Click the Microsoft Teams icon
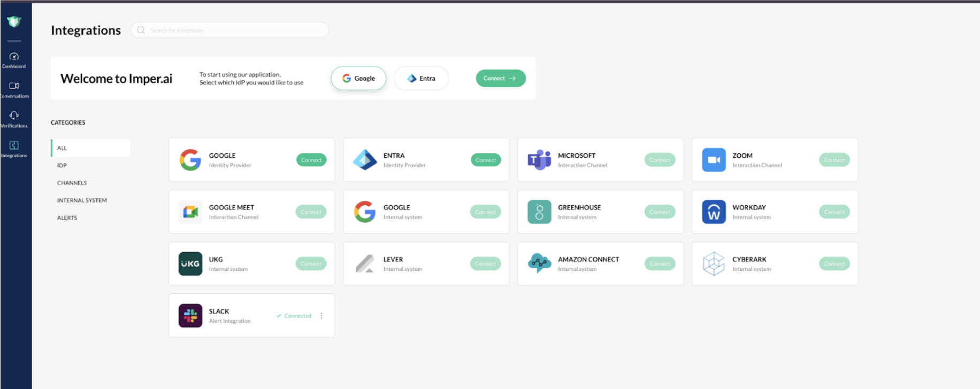The height and width of the screenshot is (389, 980). coord(539,160)
